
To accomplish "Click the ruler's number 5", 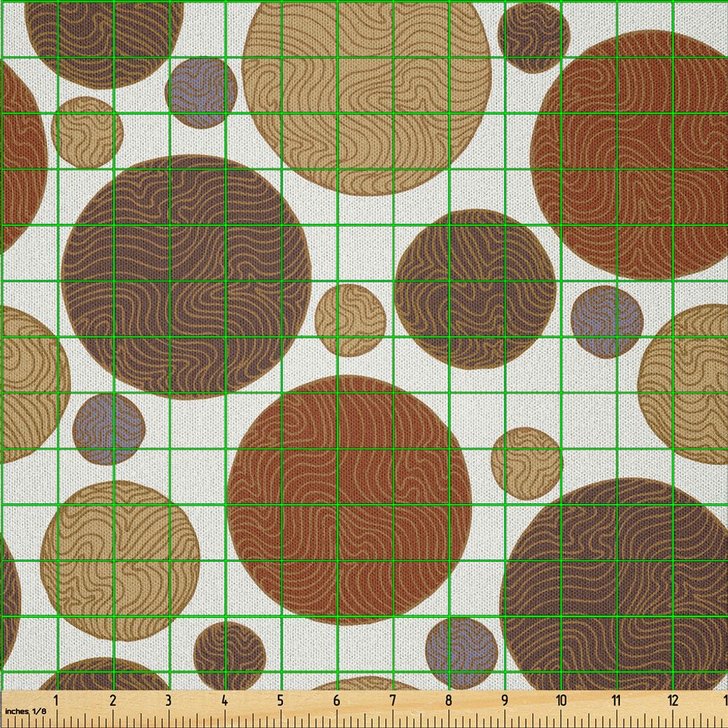I will [280, 700].
